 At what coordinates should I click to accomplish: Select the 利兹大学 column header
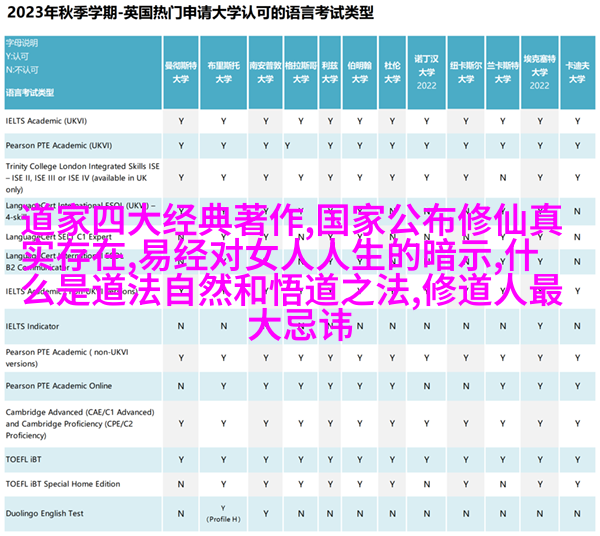click(330, 72)
